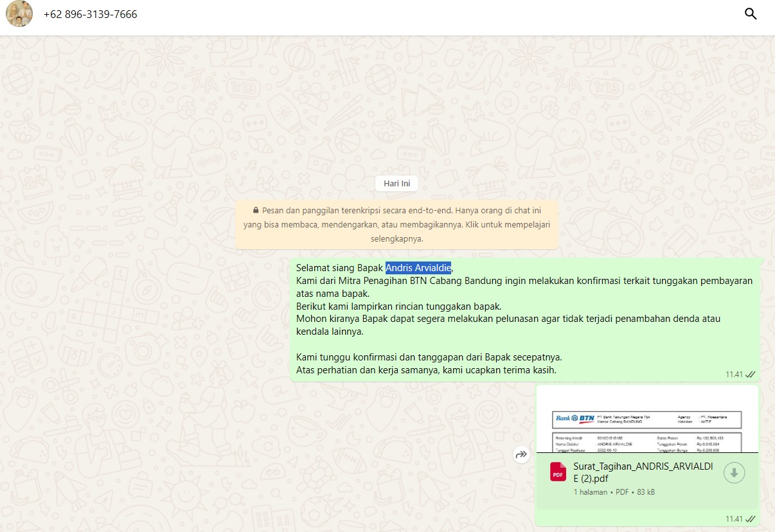Image resolution: width=775 pixels, height=532 pixels.
Task: Click the 11.41 timestamp under PDF message
Action: (x=734, y=519)
